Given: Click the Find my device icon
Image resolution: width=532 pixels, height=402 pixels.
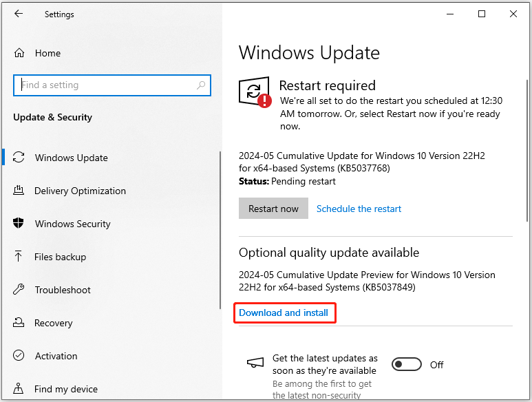Looking at the screenshot, I should 19,388.
